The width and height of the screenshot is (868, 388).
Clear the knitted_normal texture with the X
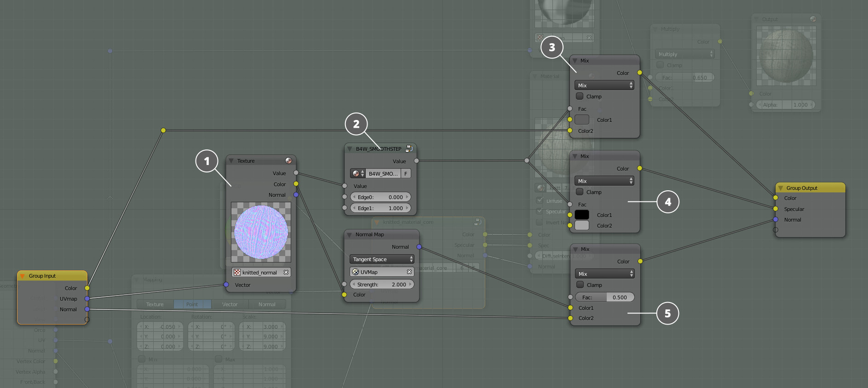(286, 273)
